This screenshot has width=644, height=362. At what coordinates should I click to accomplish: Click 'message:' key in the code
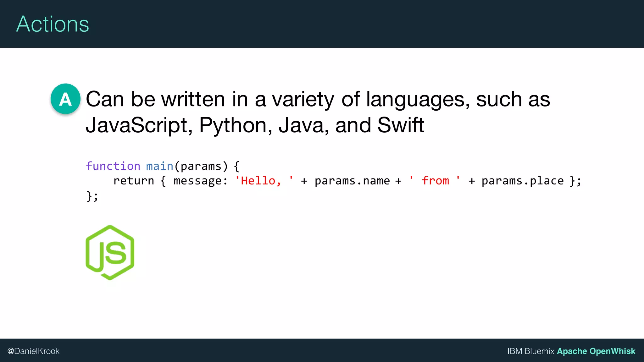(x=201, y=181)
